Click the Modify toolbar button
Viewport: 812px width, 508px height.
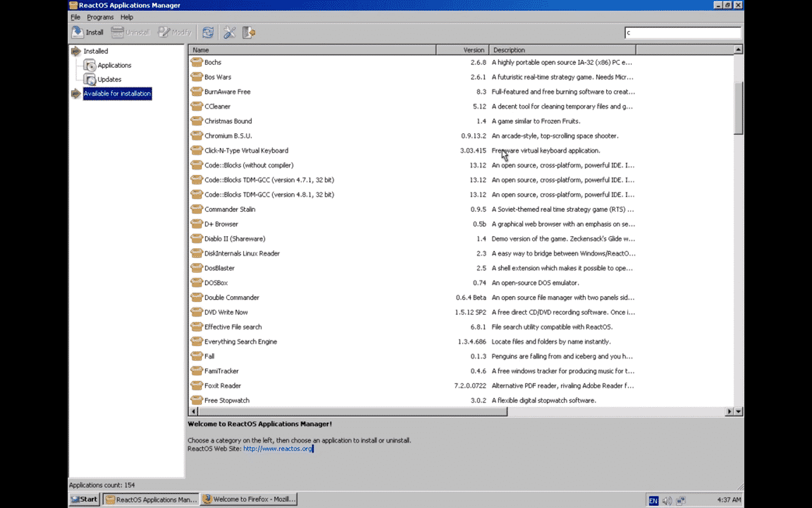coord(175,32)
